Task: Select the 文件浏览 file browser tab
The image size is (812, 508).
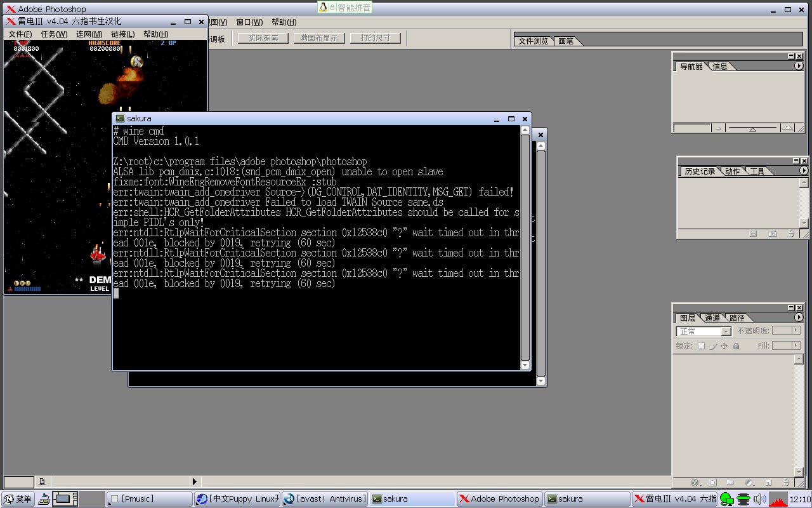Action: coord(533,41)
